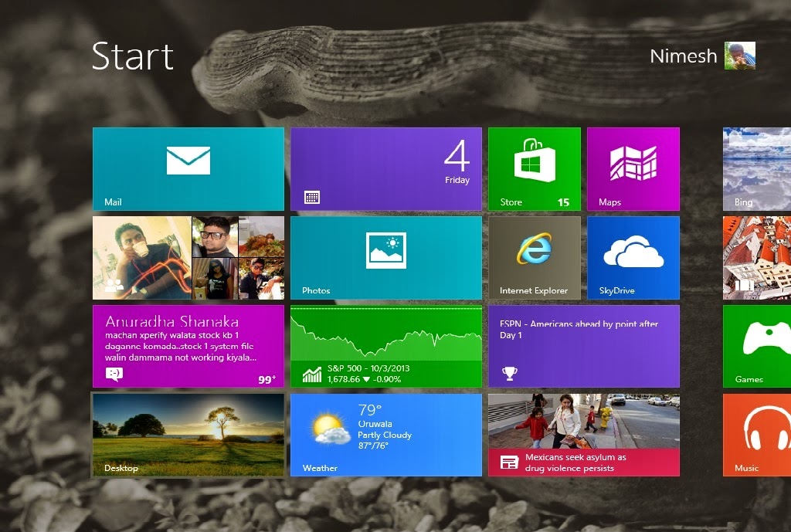
Task: Open the Music headphones tile
Action: click(757, 435)
